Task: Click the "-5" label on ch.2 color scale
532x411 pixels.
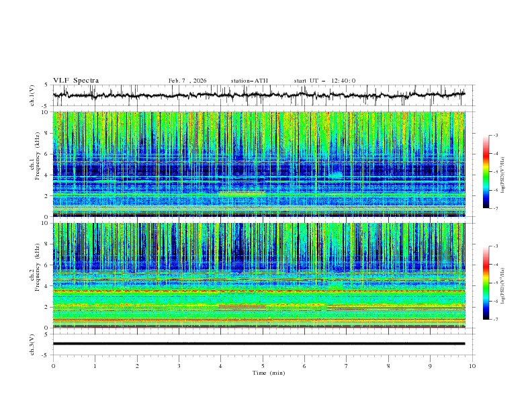Action: point(496,283)
